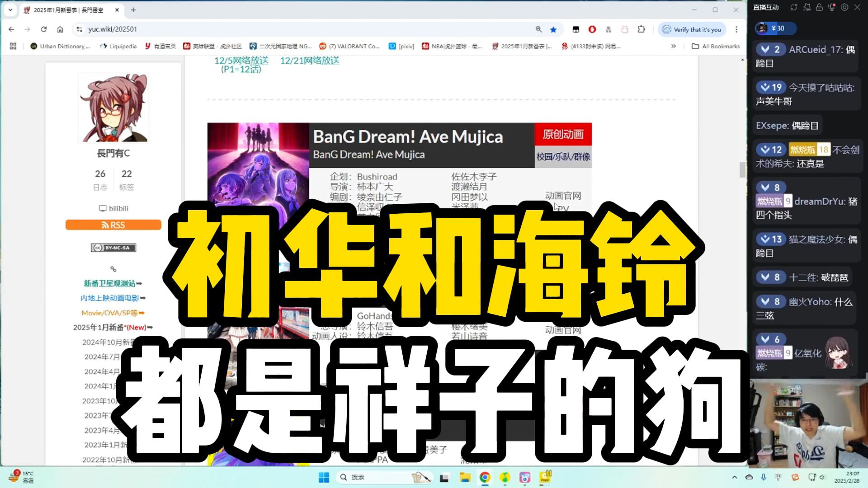868x488 pixels.
Task: Click the refresh icon in the 直播互动 panel
Action: coord(794,7)
